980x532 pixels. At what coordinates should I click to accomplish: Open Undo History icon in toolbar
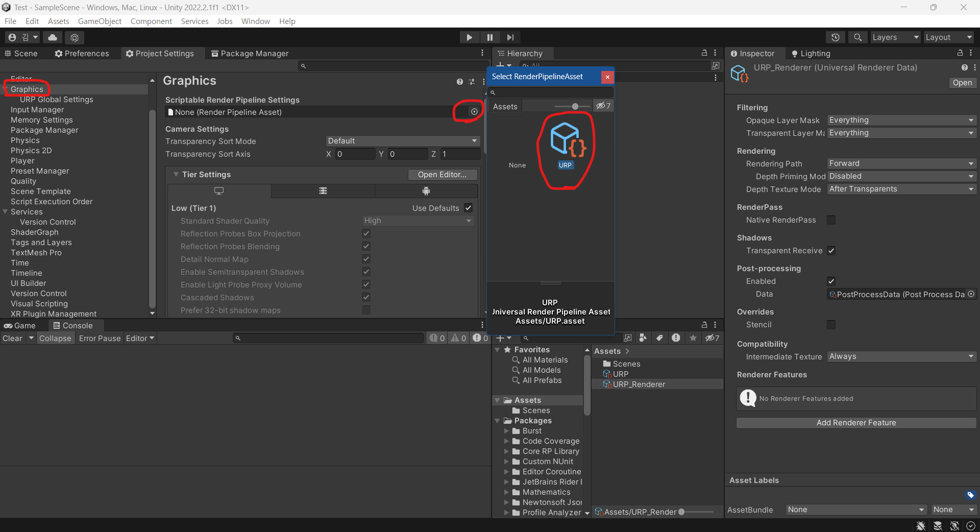[836, 37]
